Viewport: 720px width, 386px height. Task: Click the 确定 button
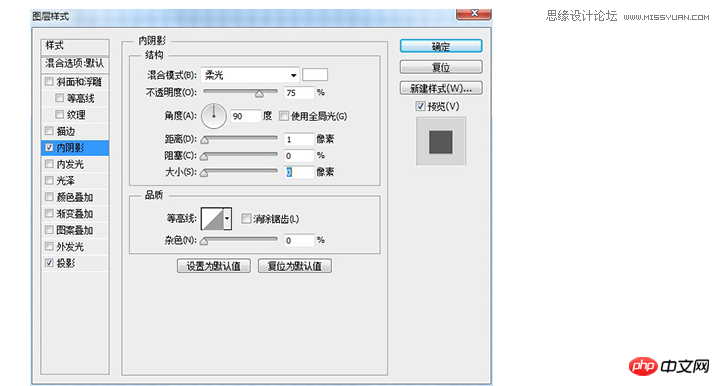click(441, 46)
